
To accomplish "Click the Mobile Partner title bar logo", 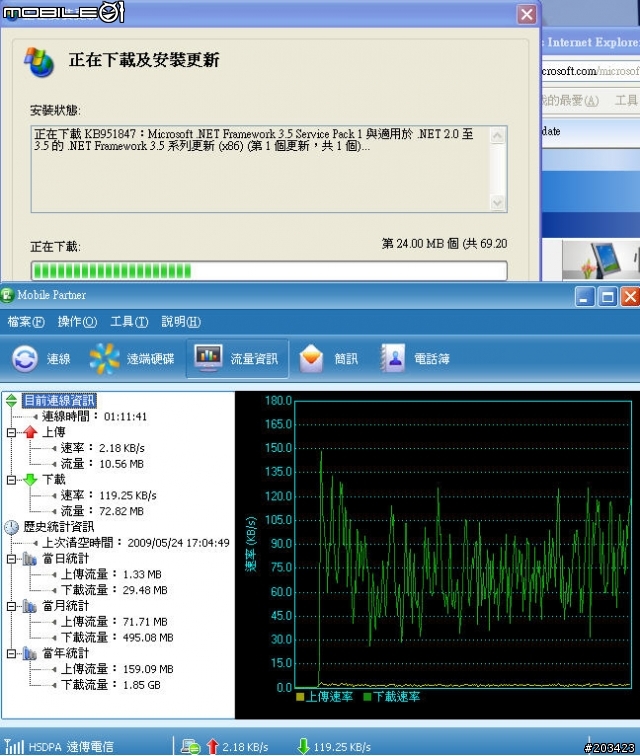I will [x=7, y=295].
